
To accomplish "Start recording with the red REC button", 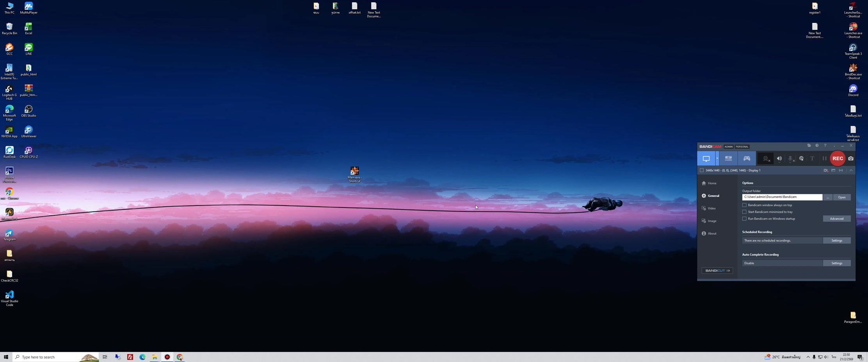I will tap(838, 158).
